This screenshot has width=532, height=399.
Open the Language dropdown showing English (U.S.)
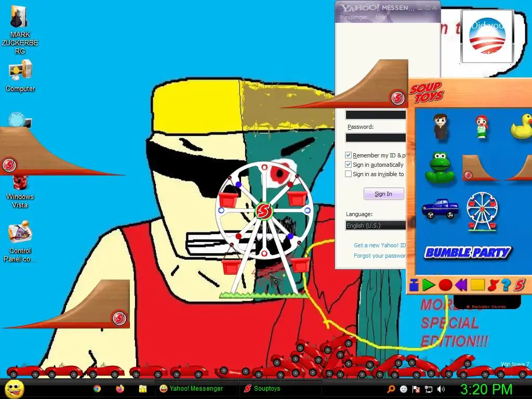(x=376, y=225)
